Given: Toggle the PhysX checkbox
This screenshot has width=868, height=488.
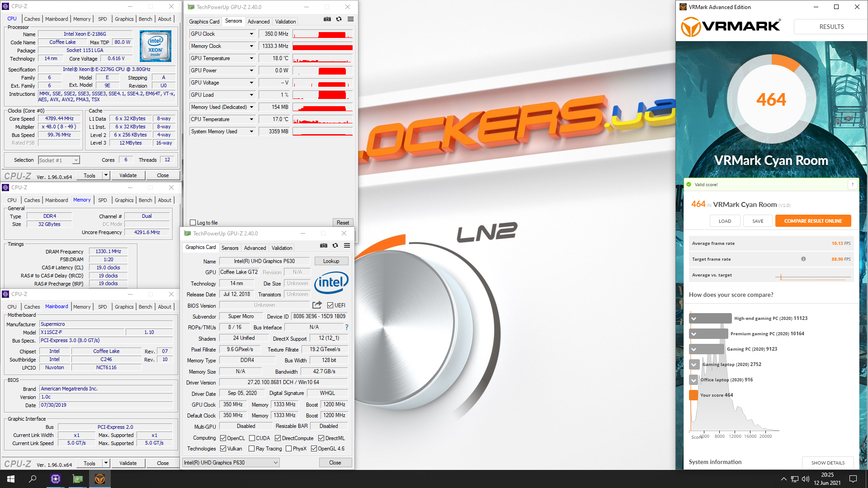Looking at the screenshot, I should click(288, 449).
